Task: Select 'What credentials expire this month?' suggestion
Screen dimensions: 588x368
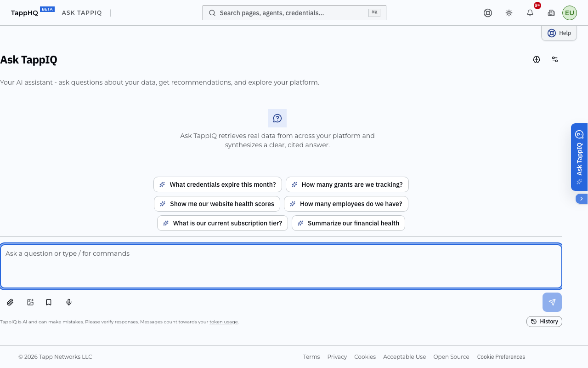Action: [218, 184]
